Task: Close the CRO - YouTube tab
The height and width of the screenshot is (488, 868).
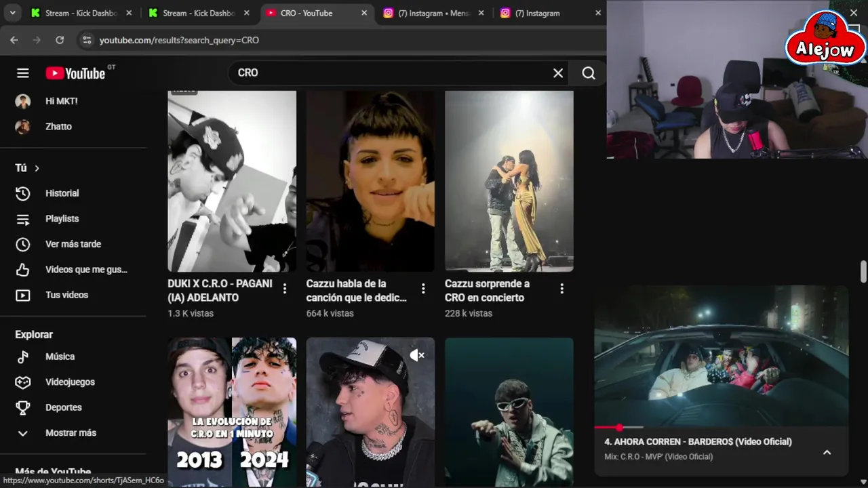Action: pyautogui.click(x=364, y=13)
